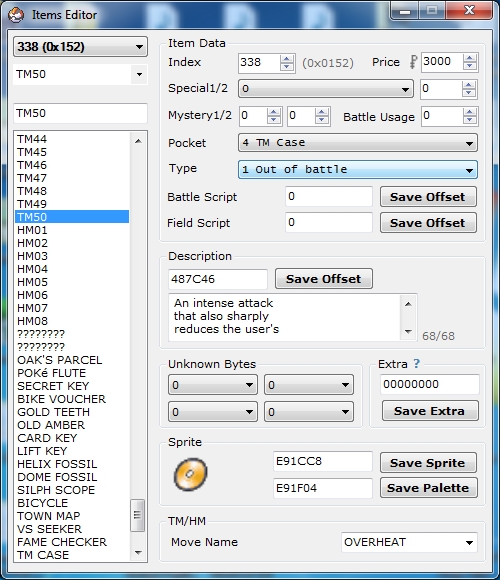Click the Extra field showing 00000000
500x580 pixels.
coord(430,384)
